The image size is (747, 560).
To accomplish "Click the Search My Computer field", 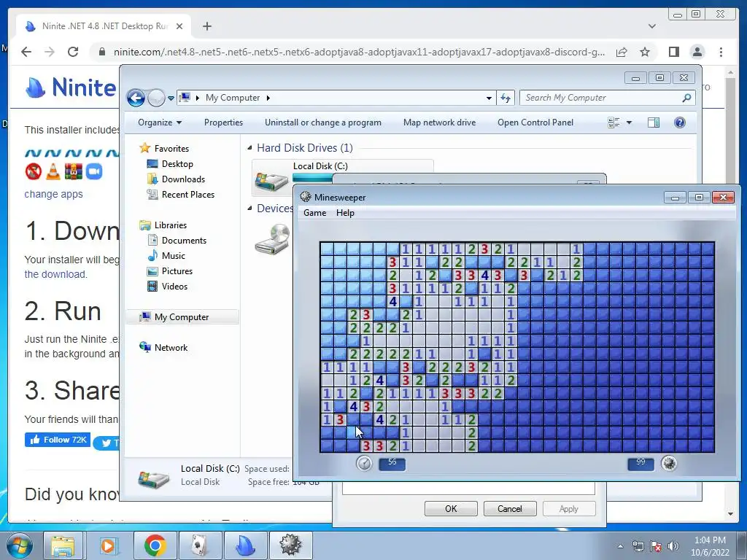I will (x=607, y=98).
